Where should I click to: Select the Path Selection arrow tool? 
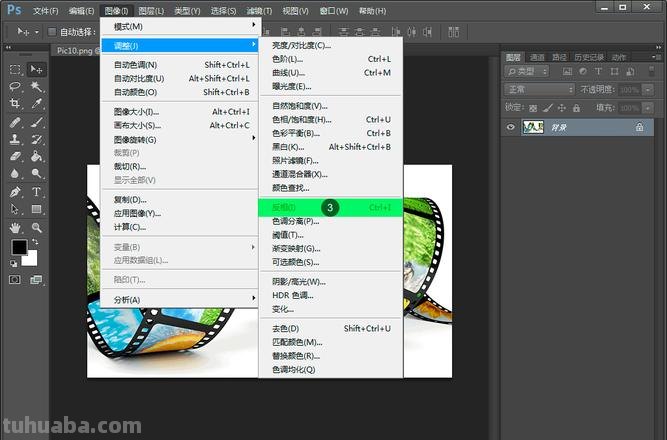(x=15, y=209)
